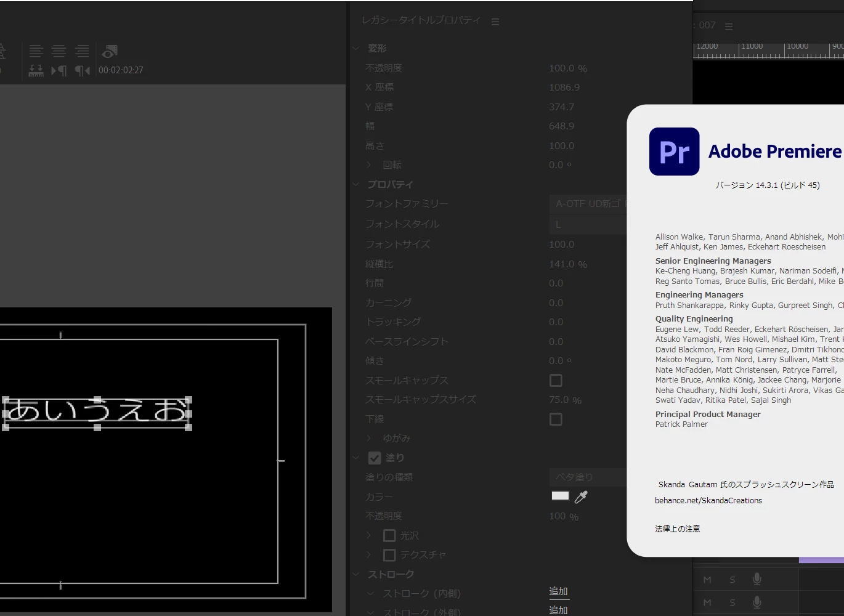Toggle show background video icon
This screenshot has height=616, width=844.
click(110, 51)
